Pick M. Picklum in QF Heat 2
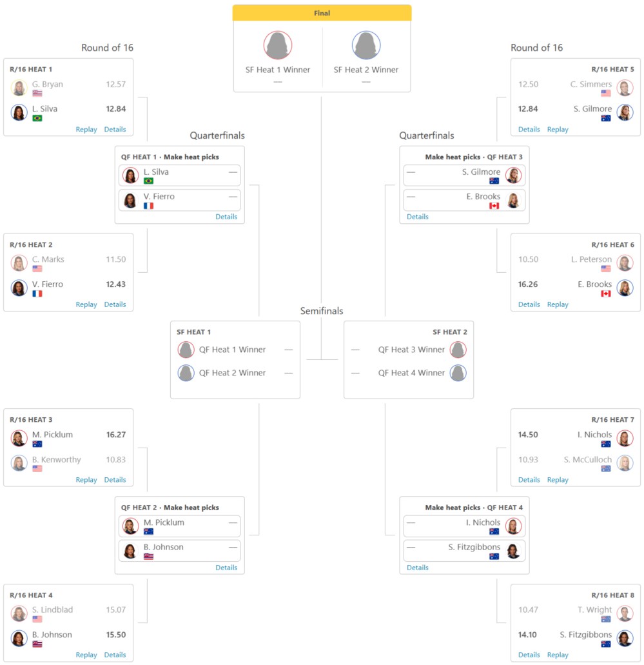Viewport: 644px width, 665px height. [180, 526]
